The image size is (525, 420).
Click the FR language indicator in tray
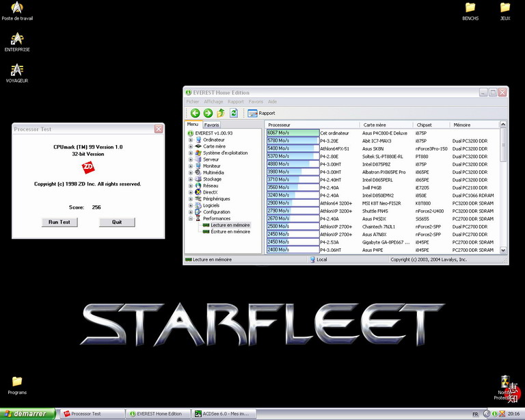[x=476, y=415]
